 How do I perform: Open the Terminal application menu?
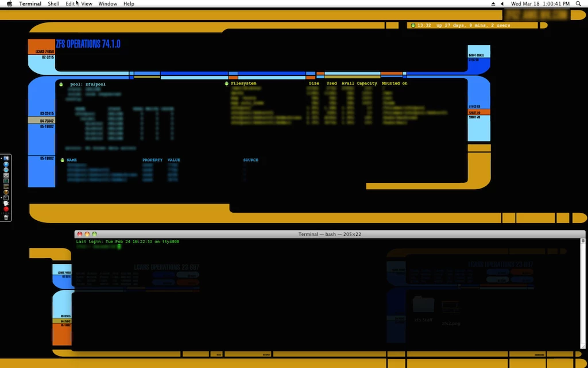[x=30, y=4]
